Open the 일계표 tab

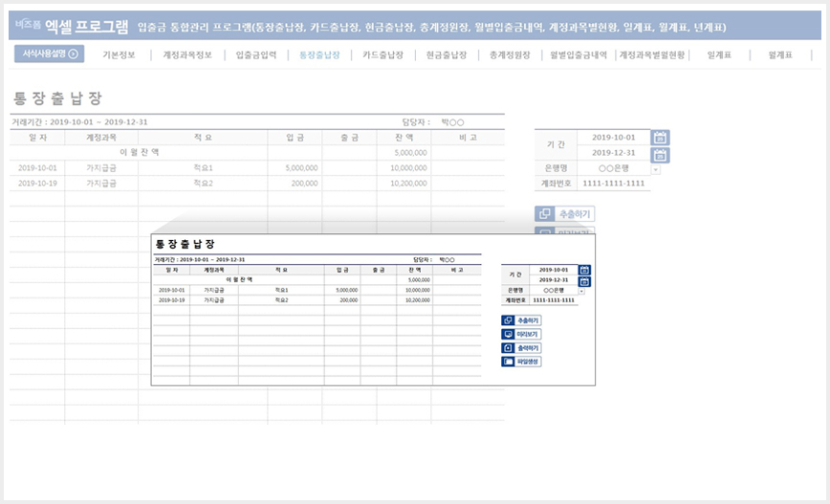pos(719,55)
